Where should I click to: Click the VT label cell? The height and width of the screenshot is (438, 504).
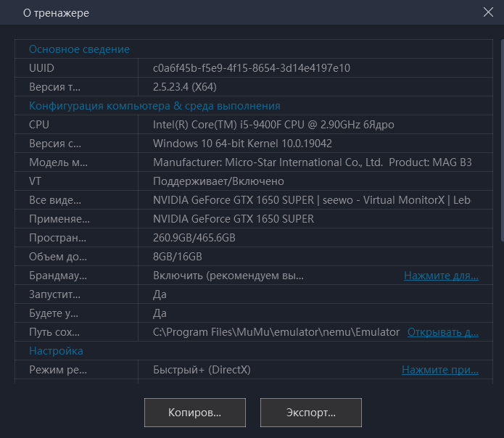(x=76, y=181)
